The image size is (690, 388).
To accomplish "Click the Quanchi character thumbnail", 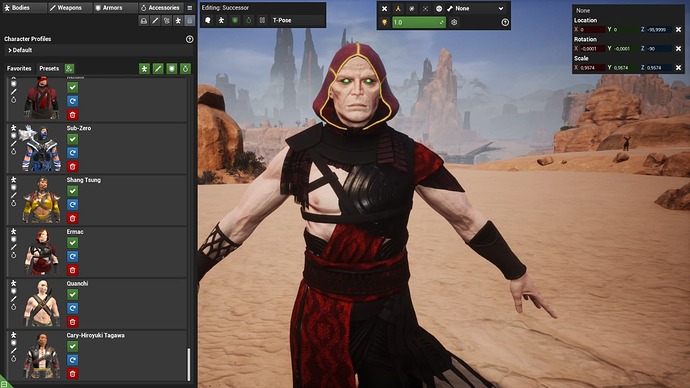I will pyautogui.click(x=42, y=304).
